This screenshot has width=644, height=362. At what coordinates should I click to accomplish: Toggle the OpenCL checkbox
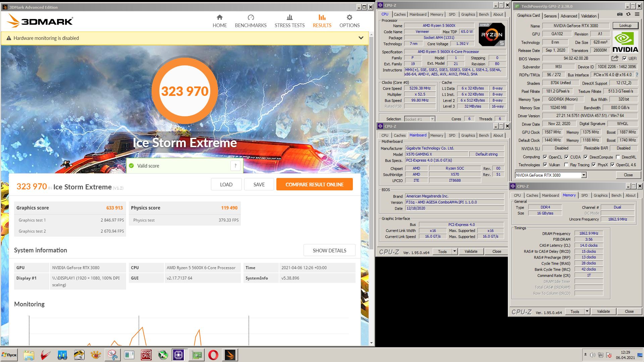tap(545, 157)
